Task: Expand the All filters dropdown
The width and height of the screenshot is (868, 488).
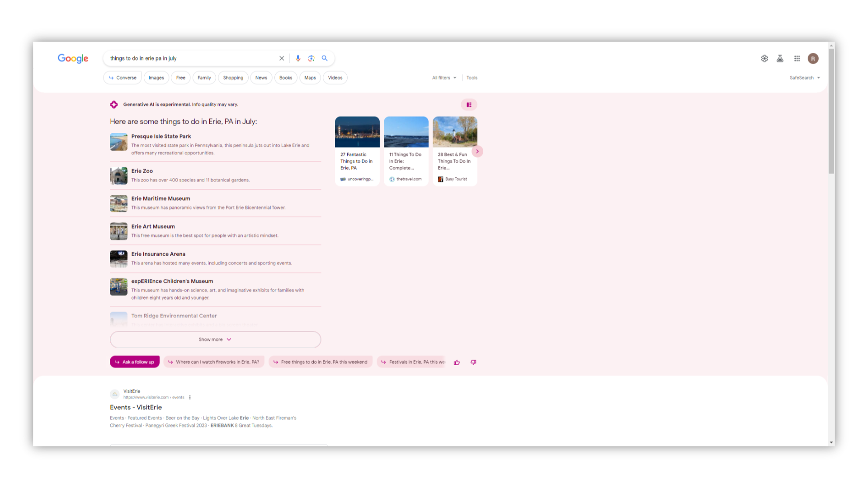Action: tap(444, 78)
